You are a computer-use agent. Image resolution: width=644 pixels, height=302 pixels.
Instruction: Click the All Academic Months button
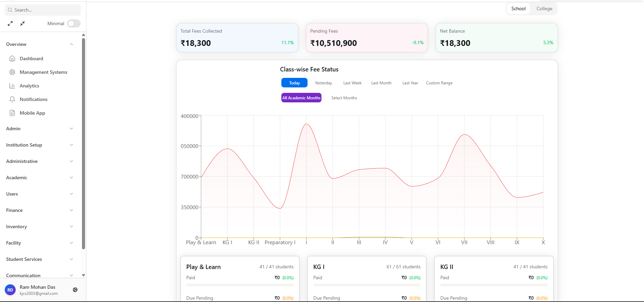(301, 98)
